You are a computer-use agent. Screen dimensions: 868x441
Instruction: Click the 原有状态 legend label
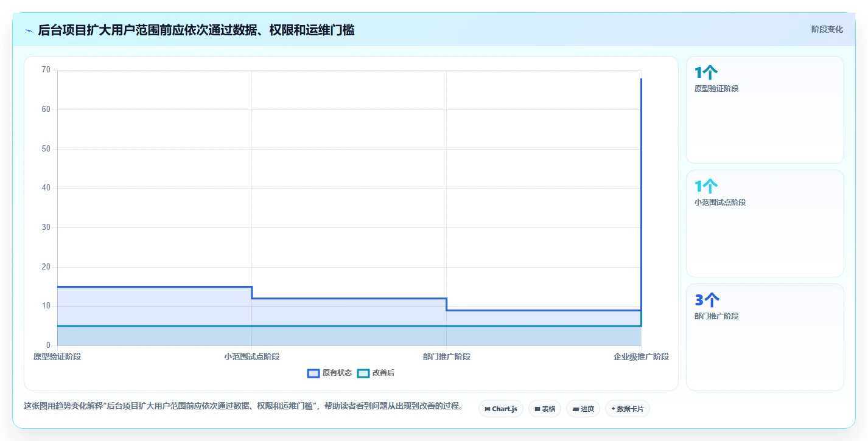pyautogui.click(x=337, y=373)
